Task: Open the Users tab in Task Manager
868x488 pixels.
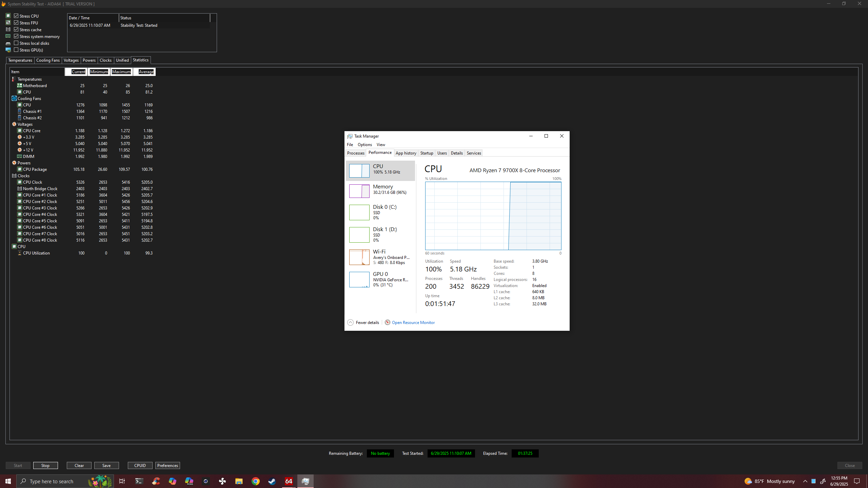Action: tap(442, 153)
